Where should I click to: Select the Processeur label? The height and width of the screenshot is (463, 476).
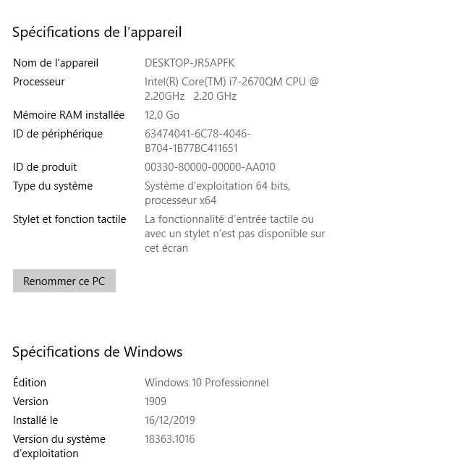pyautogui.click(x=39, y=82)
